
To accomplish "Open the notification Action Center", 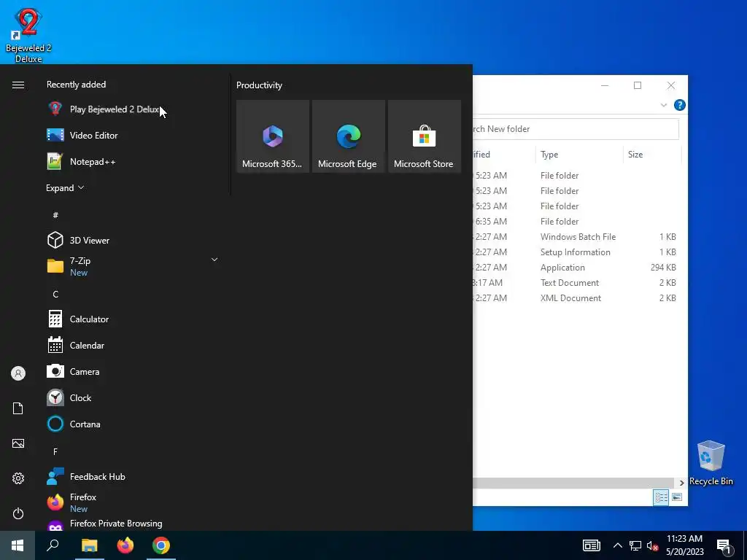I will tap(724, 546).
